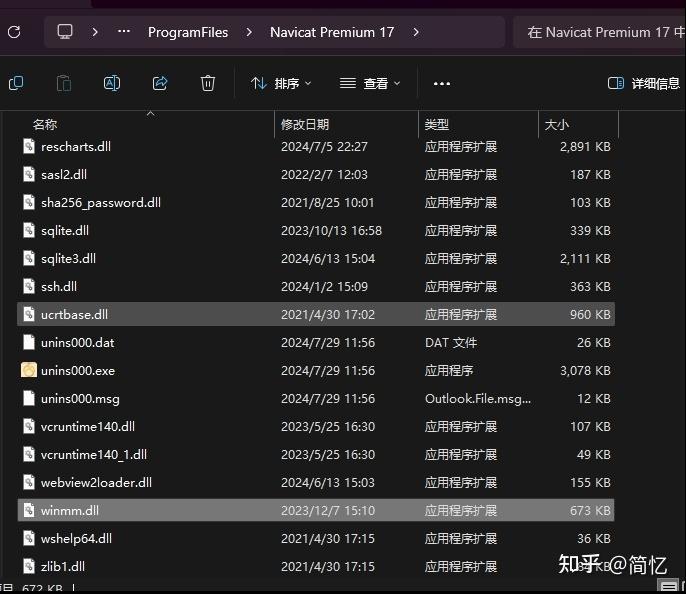The width and height of the screenshot is (686, 594).
Task: Click the Navicat Premium 17 breadcrumb
Action: coord(332,32)
